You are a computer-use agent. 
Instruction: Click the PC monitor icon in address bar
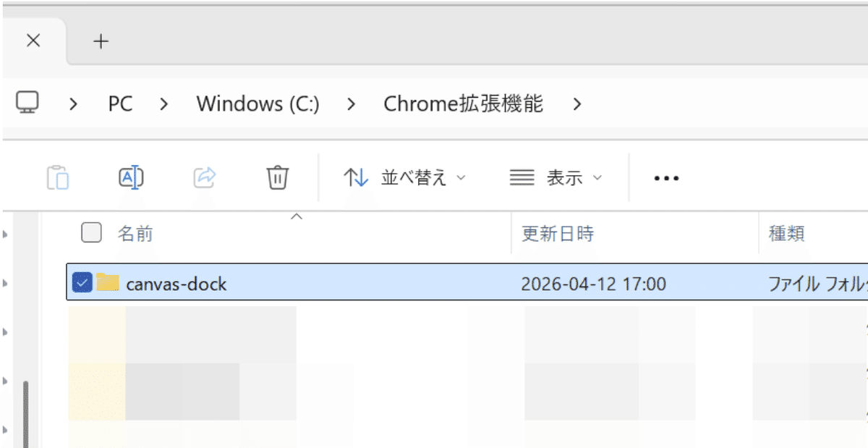(x=27, y=103)
